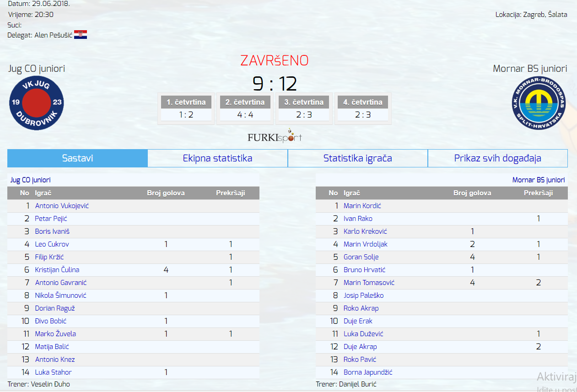Open the Statistika igrača tab

click(357, 158)
